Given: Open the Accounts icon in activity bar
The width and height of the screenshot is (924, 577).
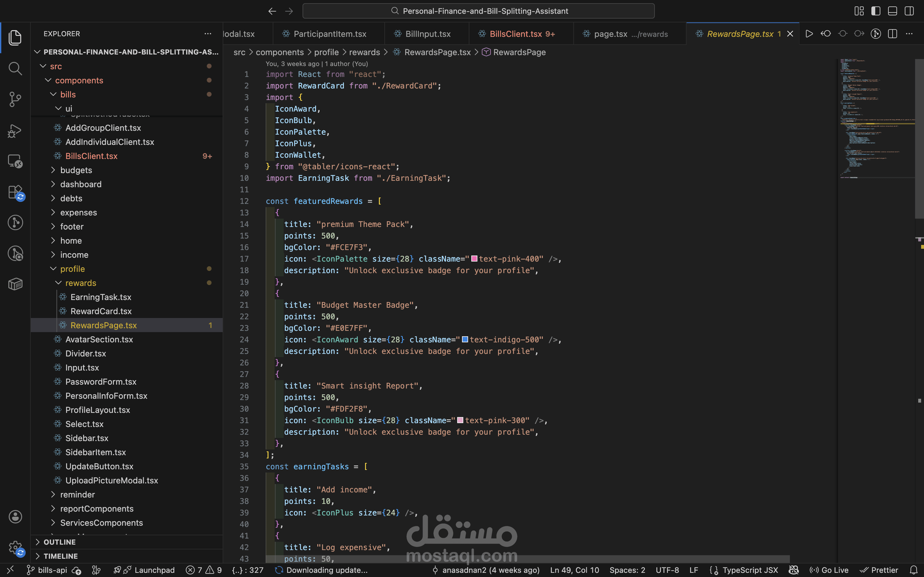Looking at the screenshot, I should (15, 517).
